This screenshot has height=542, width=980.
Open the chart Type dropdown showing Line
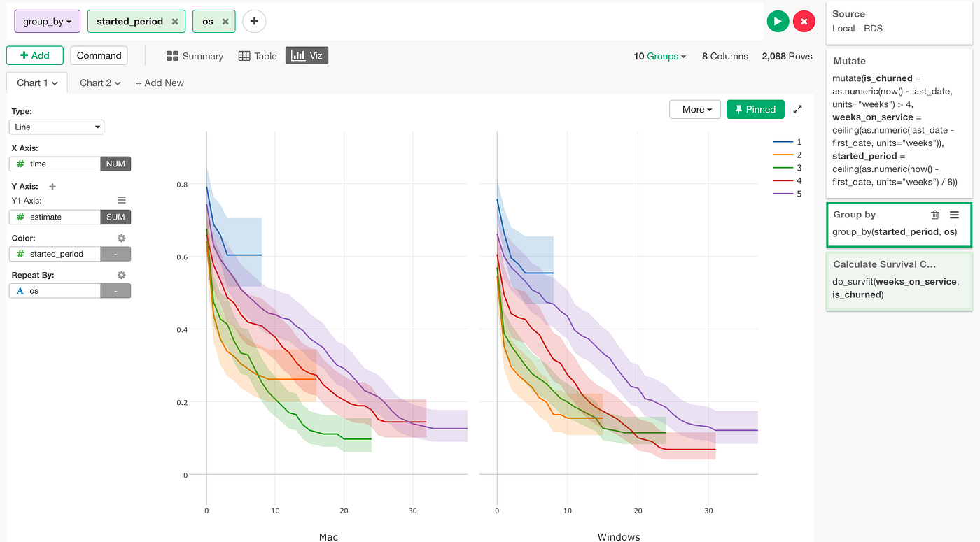(56, 127)
